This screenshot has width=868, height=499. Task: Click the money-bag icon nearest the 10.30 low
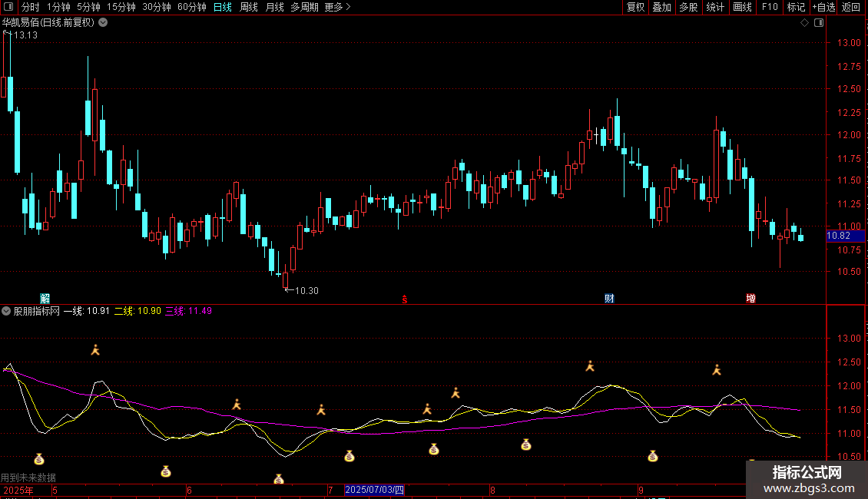[x=278, y=479]
